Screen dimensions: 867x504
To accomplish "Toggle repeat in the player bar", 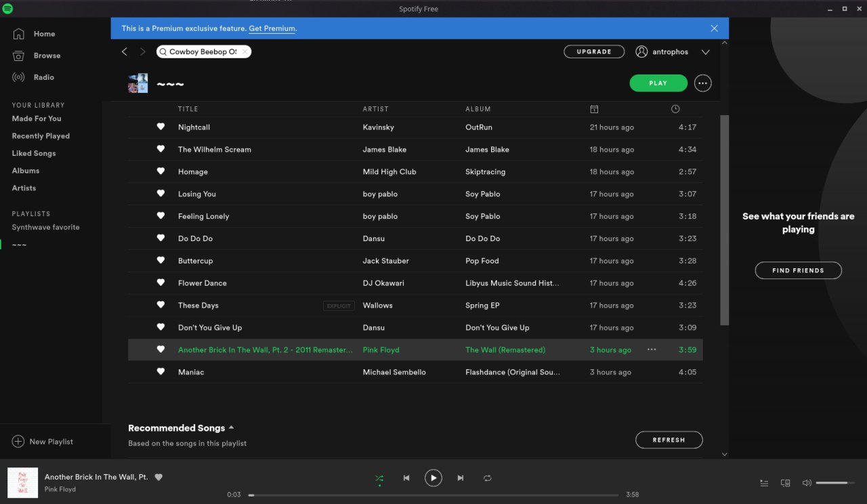I will coord(488,478).
